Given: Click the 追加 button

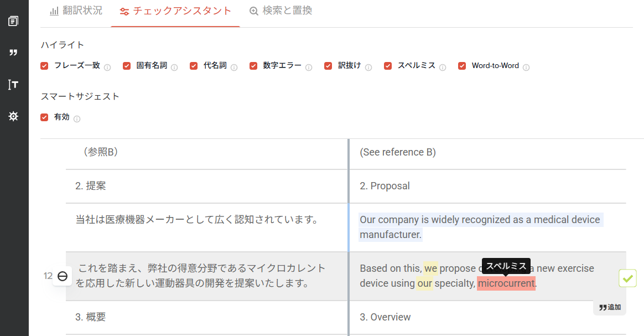Looking at the screenshot, I should (610, 307).
